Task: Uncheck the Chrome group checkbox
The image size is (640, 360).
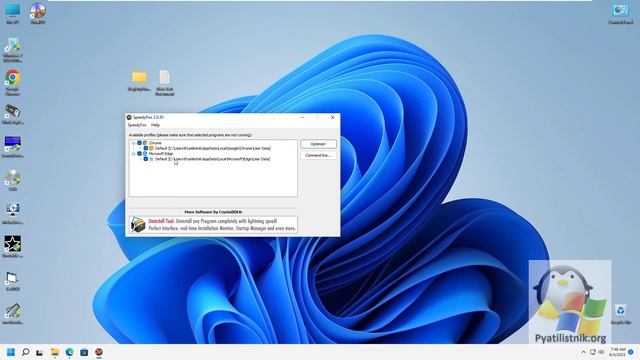Action: point(140,143)
